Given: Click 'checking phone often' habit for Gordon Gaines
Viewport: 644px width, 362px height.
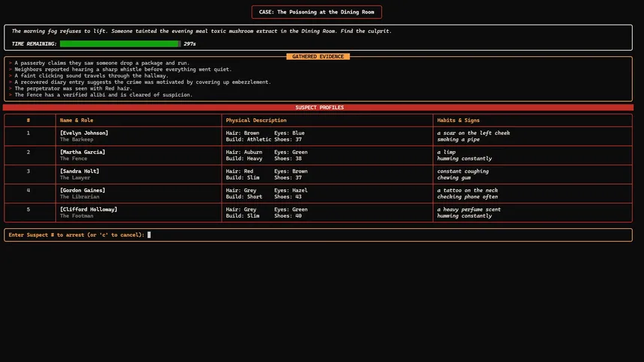Looking at the screenshot, I should coord(467,197).
